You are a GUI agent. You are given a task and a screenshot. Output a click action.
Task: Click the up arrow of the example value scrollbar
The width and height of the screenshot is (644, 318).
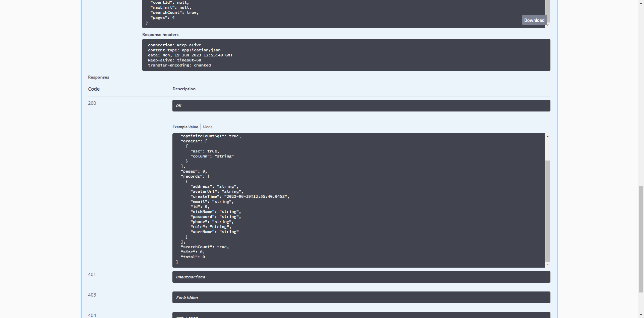[547, 136]
